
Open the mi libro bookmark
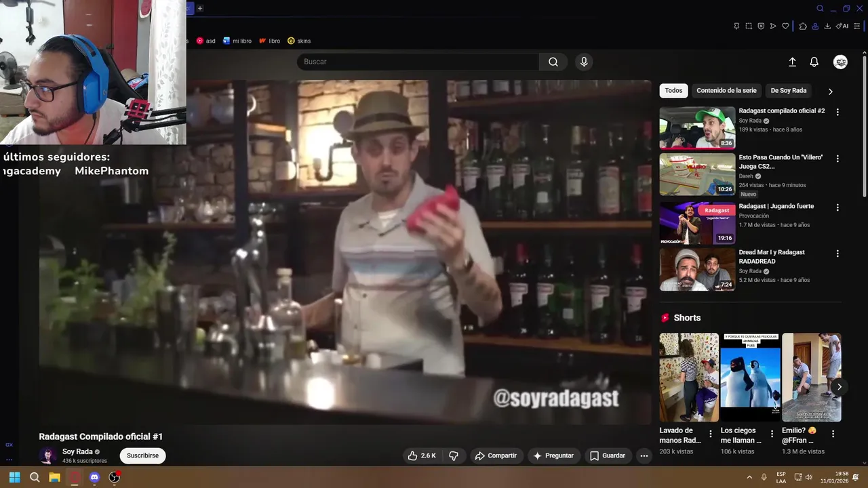pos(237,41)
